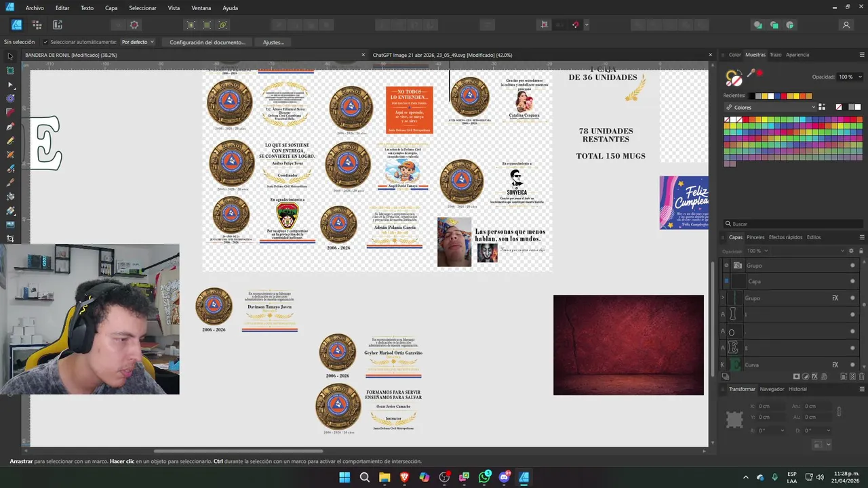The width and height of the screenshot is (868, 488).
Task: Open the Muestras panel hamburger menu
Action: pos(862,55)
